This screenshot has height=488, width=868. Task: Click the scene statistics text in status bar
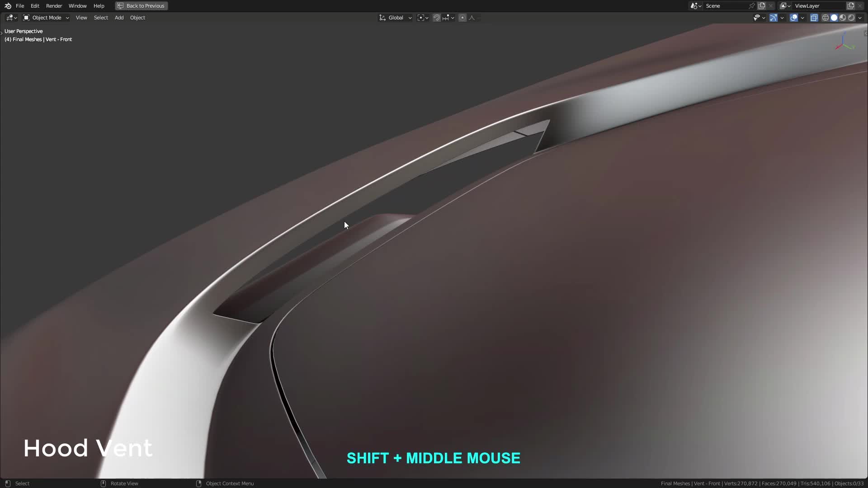click(x=762, y=483)
